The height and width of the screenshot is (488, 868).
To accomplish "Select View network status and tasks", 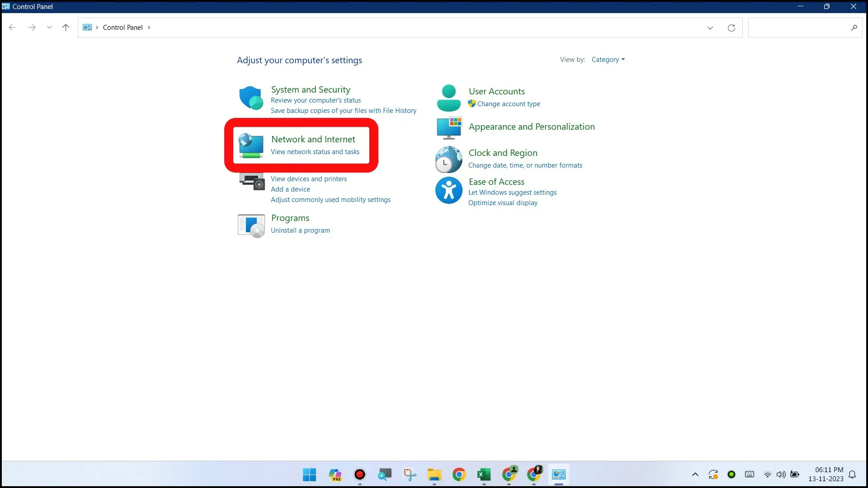I will pyautogui.click(x=316, y=151).
